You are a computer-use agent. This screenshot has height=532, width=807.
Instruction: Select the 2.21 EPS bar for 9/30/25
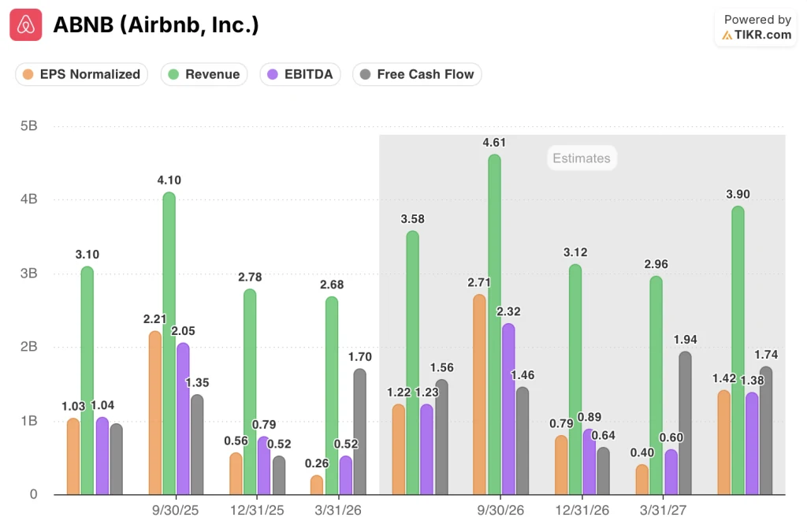pyautogui.click(x=155, y=413)
